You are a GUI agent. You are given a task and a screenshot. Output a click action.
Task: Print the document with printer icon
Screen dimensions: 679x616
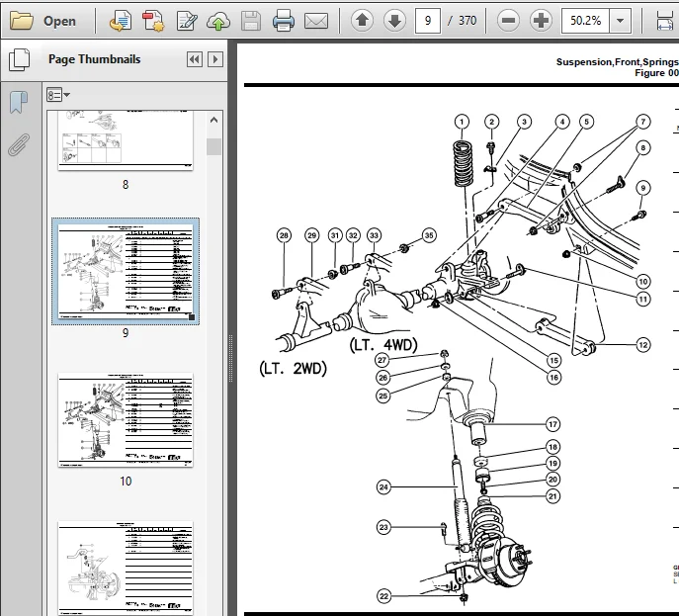(284, 21)
